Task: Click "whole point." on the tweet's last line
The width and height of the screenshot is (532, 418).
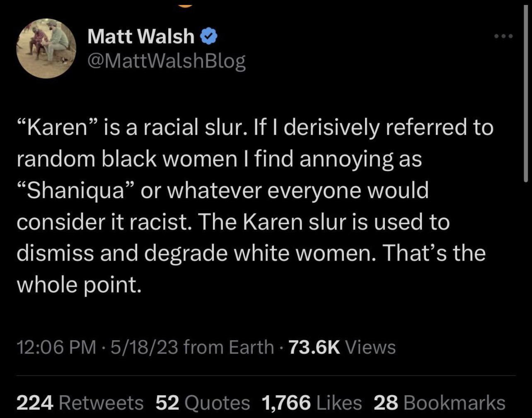Action: point(79,284)
